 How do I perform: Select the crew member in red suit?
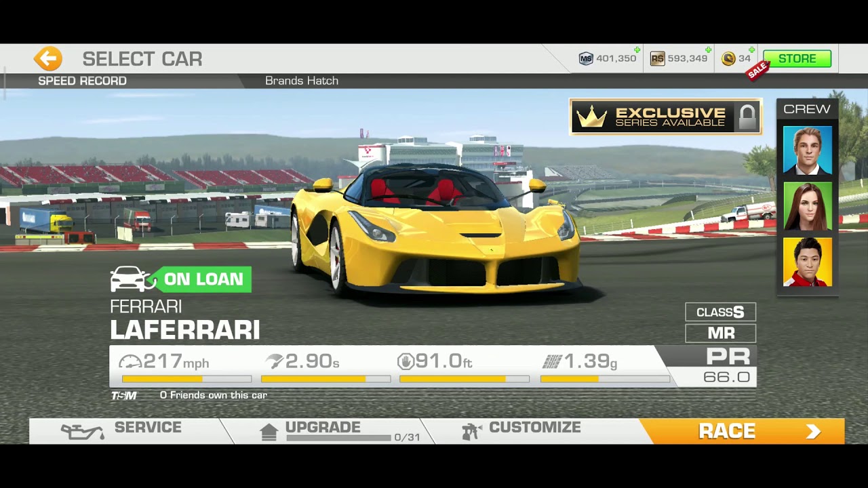tap(807, 262)
